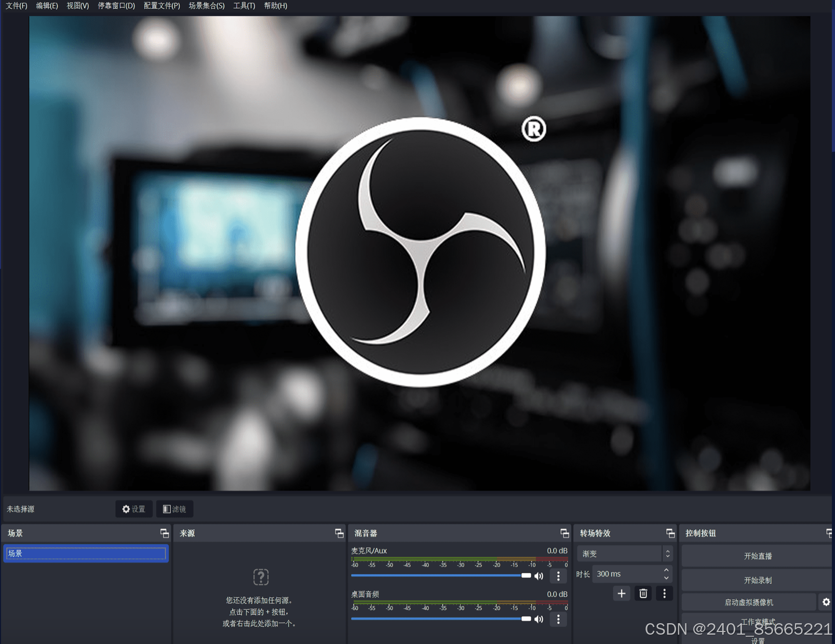This screenshot has height=644, width=835.
Task: Delete the transition with trash icon
Action: 643,594
